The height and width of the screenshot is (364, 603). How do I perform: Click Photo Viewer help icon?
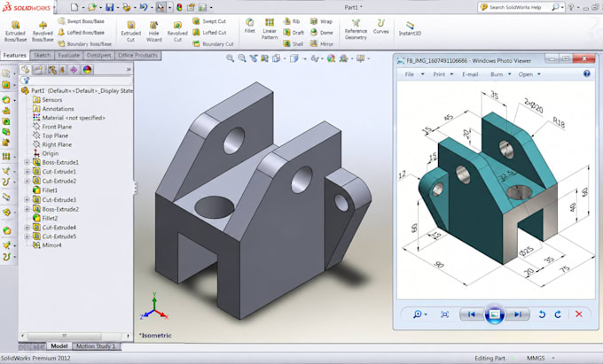click(586, 74)
